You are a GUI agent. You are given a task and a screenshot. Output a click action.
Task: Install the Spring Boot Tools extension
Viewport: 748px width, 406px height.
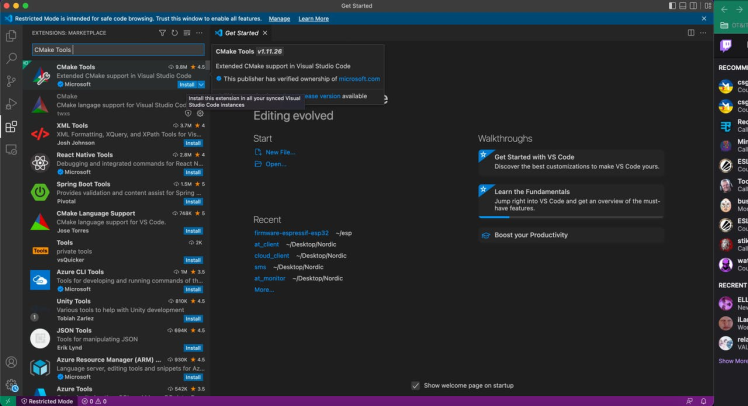(193, 201)
